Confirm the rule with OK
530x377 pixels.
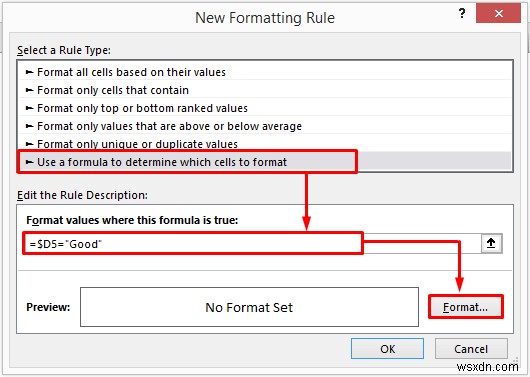point(387,349)
